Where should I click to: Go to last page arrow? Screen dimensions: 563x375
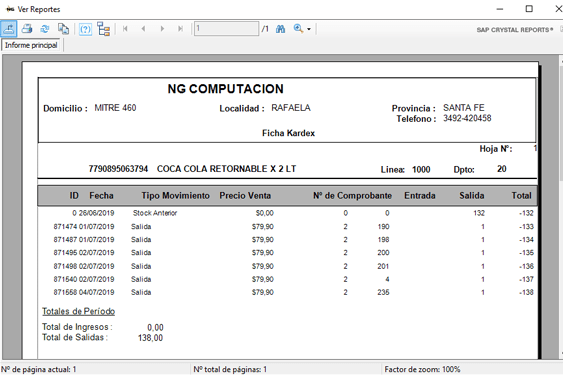pos(180,29)
